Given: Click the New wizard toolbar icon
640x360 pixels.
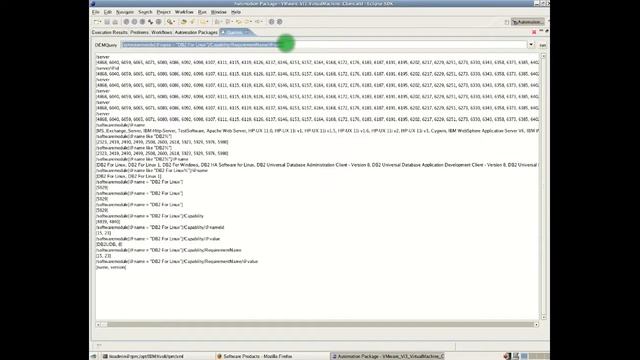Looking at the screenshot, I should [97, 22].
